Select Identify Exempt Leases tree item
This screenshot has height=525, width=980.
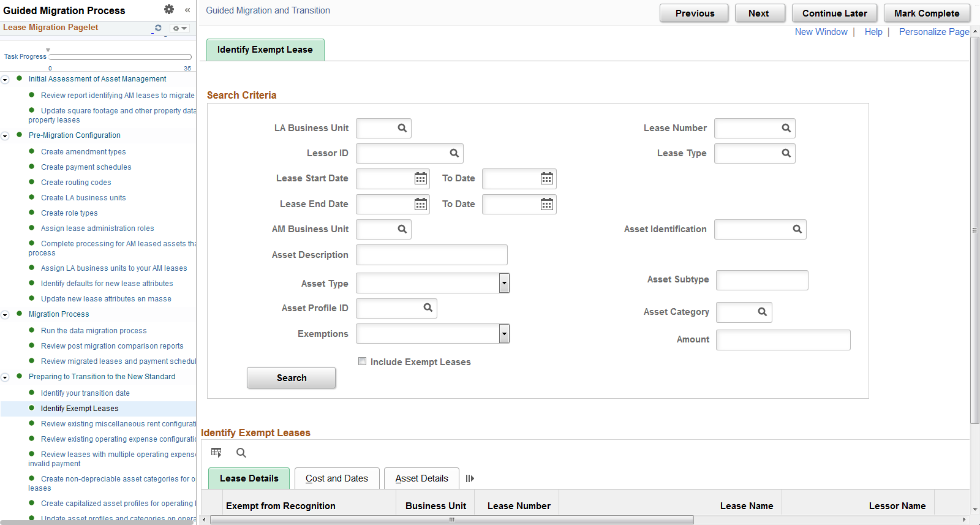[x=80, y=409]
